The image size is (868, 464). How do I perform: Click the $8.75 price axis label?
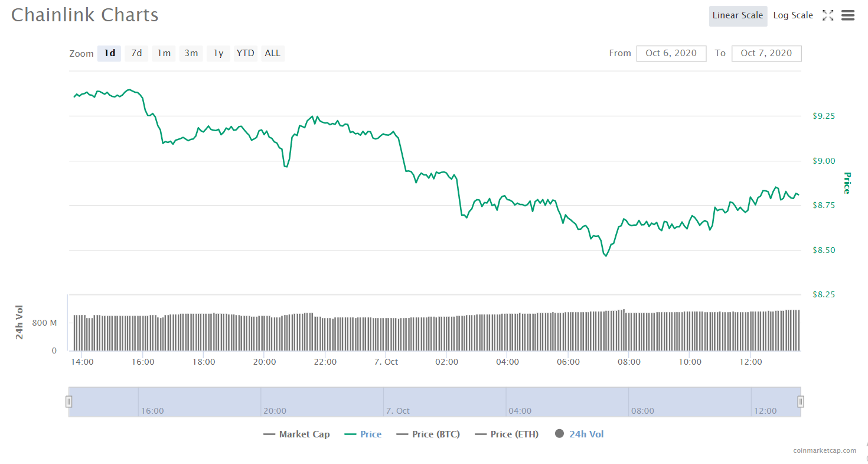pos(823,205)
